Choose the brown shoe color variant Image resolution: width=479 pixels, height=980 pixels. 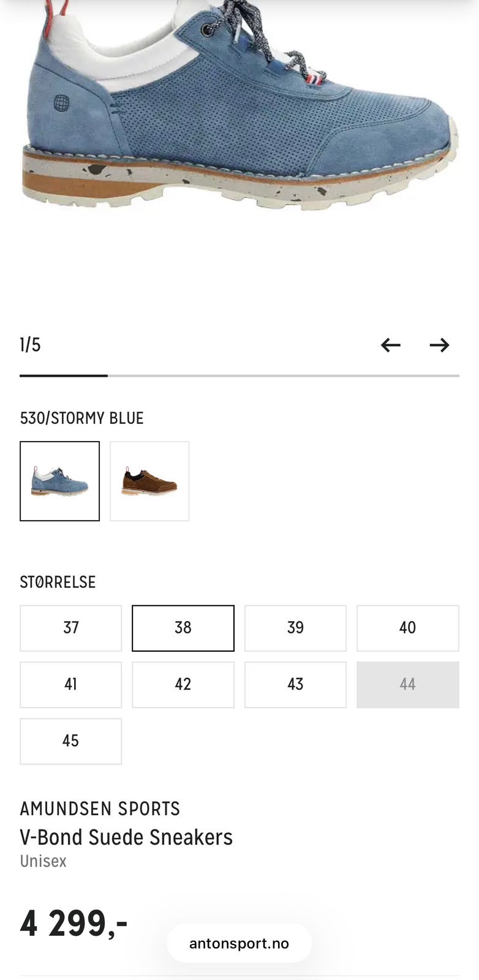tap(149, 481)
